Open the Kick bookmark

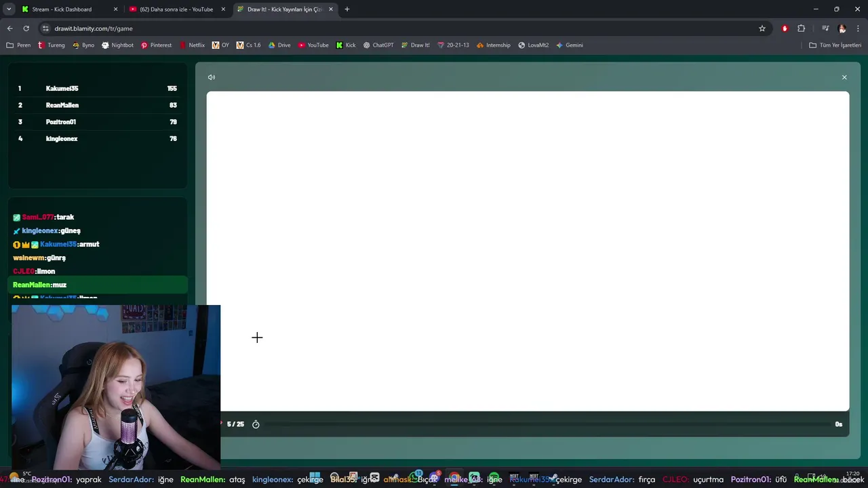346,45
